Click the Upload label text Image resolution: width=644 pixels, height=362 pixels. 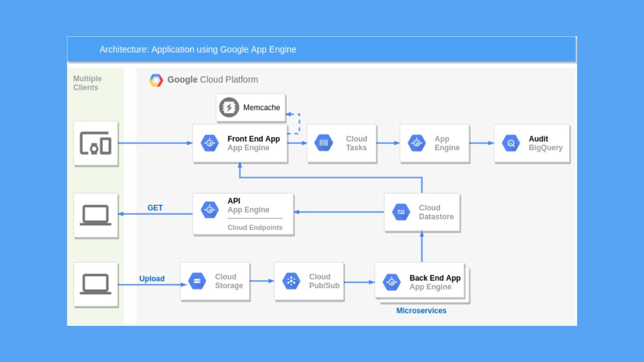(152, 279)
